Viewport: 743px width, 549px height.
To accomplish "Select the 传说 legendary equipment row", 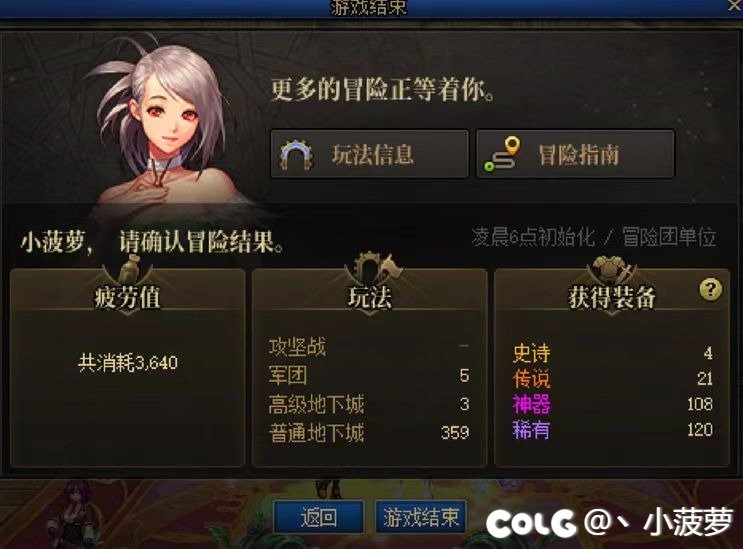I will click(x=612, y=378).
